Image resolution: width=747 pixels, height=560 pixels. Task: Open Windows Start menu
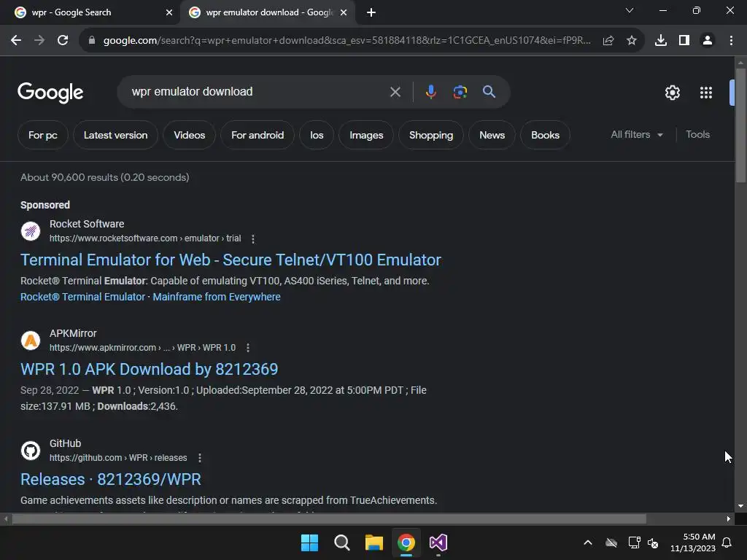[309, 542]
